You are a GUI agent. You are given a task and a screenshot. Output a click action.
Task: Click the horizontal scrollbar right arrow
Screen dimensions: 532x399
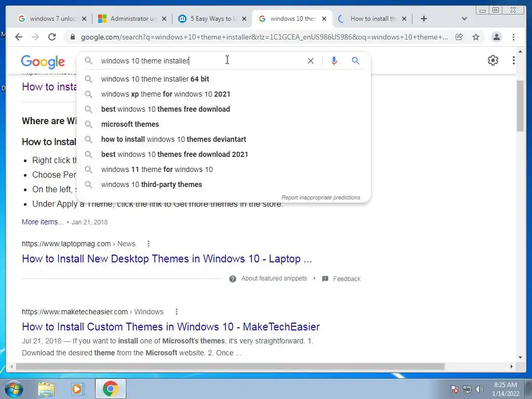tap(512, 366)
